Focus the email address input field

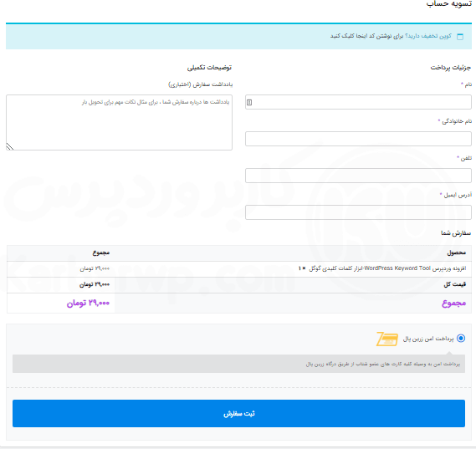point(358,212)
